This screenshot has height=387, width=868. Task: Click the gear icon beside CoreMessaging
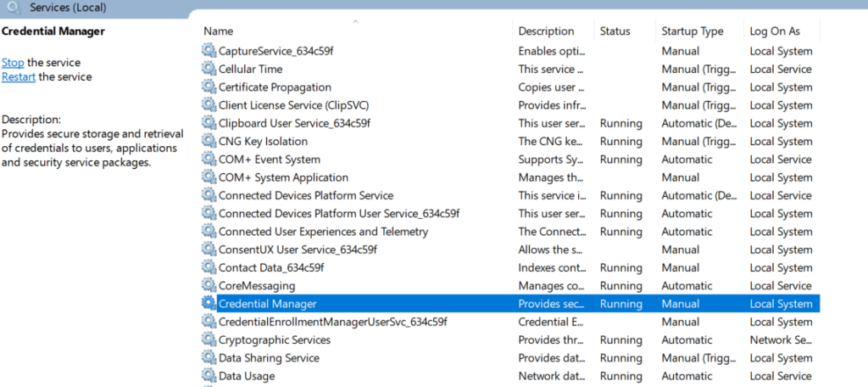(x=209, y=285)
